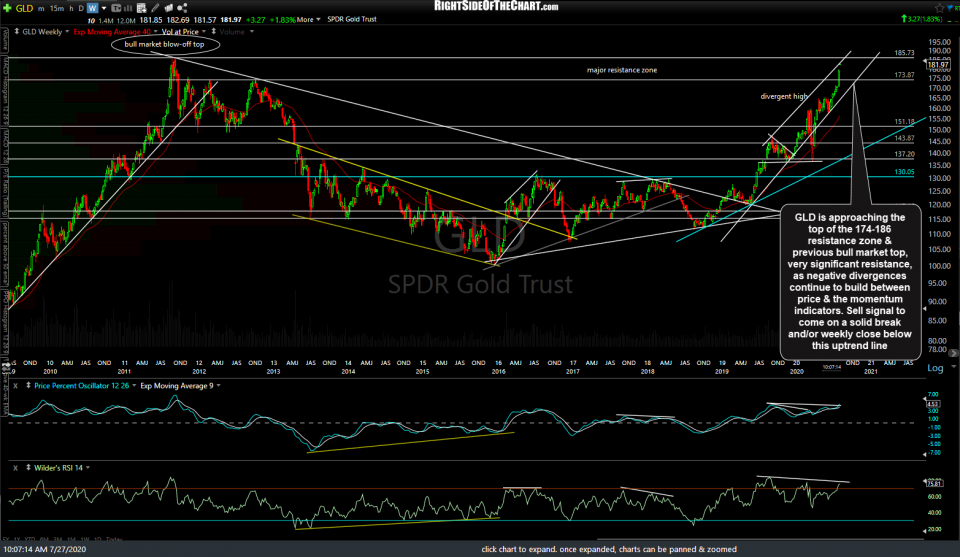
Task: Click the 'major resistance zone' annotation
Action: coord(622,70)
